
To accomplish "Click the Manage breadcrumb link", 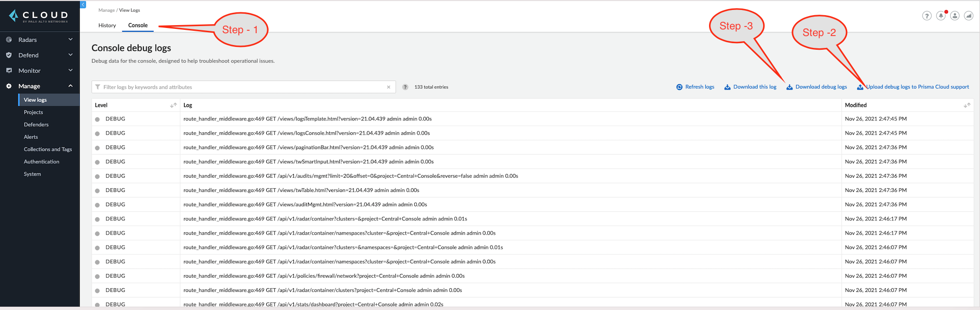I will tap(106, 10).
